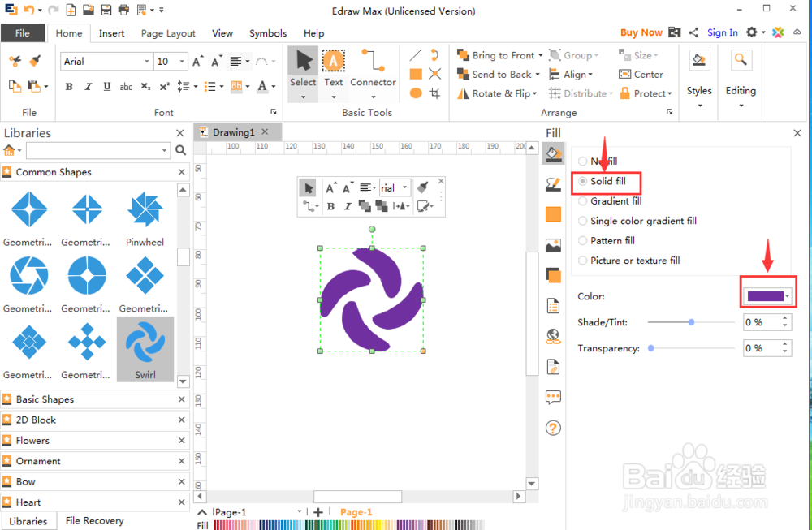Apply strikethrough text formatting
812x530 pixels.
[x=126, y=86]
